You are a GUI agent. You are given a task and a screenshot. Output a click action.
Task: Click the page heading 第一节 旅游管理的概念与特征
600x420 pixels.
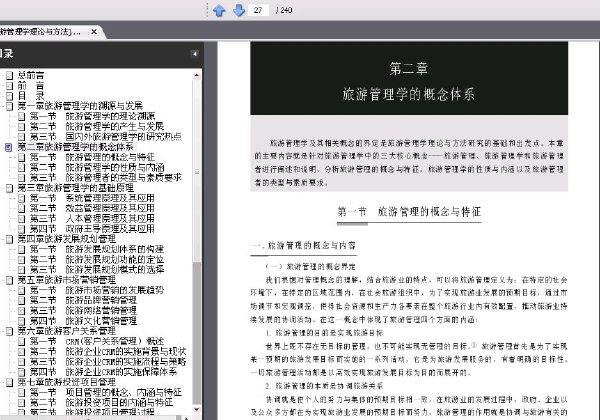point(409,212)
